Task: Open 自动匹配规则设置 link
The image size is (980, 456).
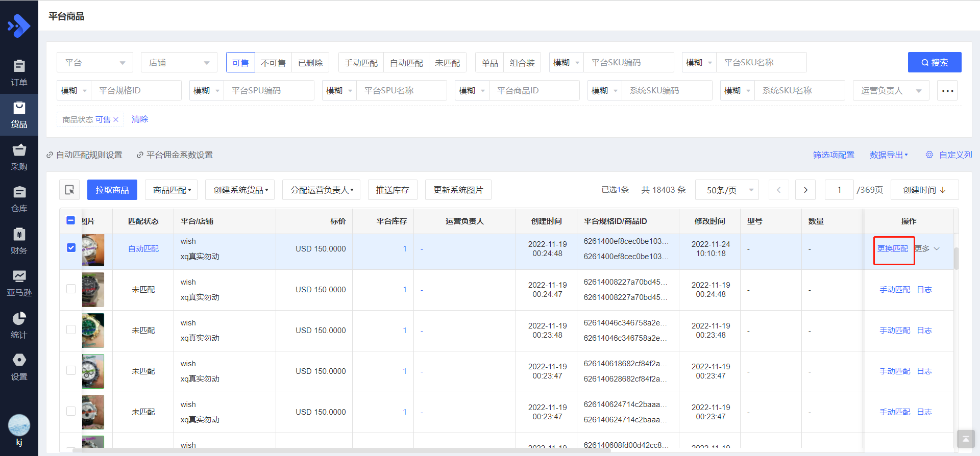Action: coord(84,155)
